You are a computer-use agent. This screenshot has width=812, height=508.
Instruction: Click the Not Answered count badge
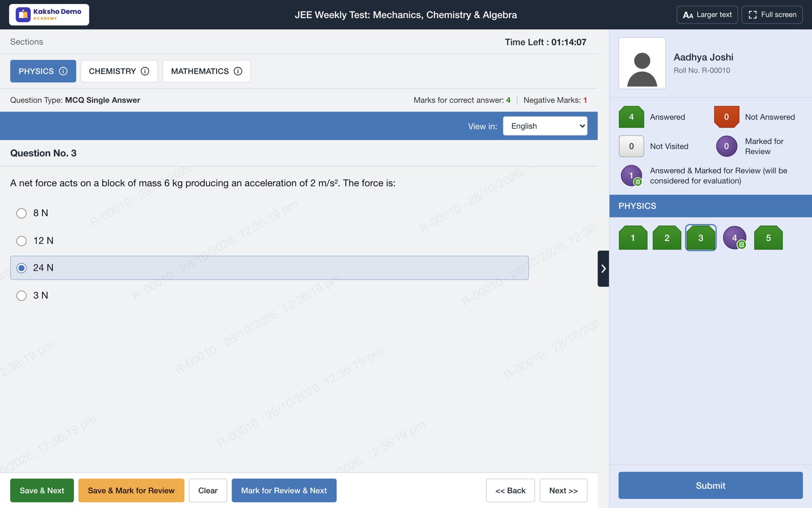coord(726,117)
